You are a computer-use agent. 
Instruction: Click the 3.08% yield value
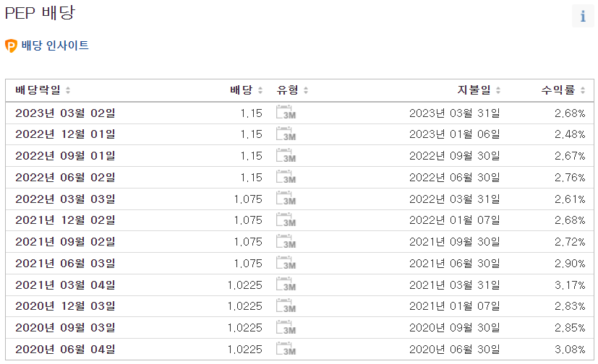click(x=570, y=350)
